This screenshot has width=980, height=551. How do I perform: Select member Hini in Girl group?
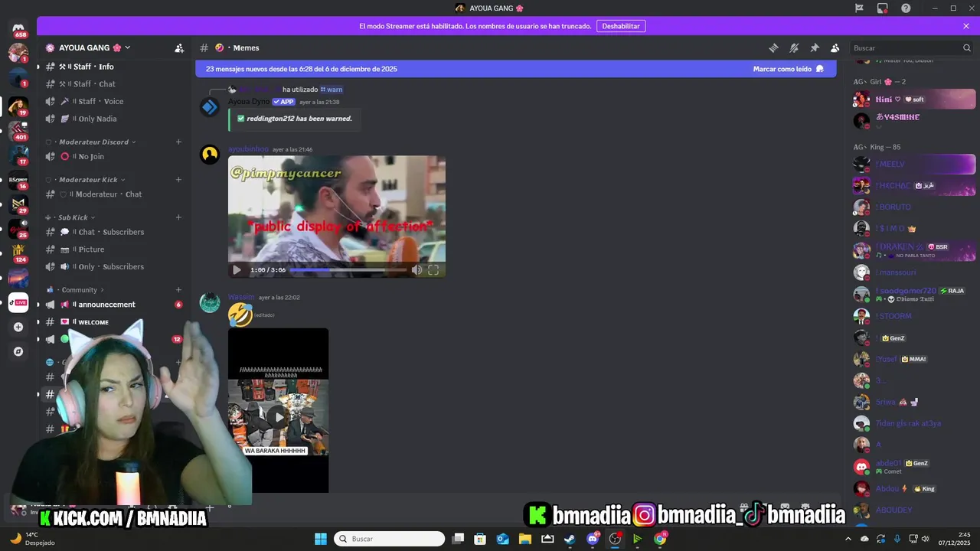point(914,99)
